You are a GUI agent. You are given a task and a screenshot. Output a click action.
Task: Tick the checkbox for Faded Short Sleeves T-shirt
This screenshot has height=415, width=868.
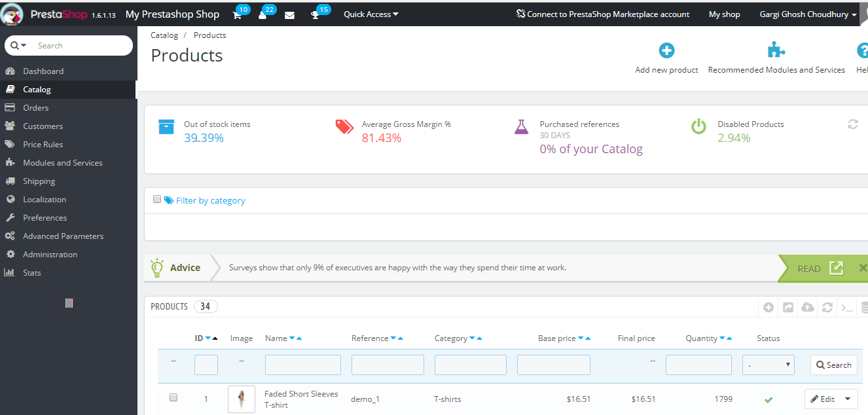point(173,397)
